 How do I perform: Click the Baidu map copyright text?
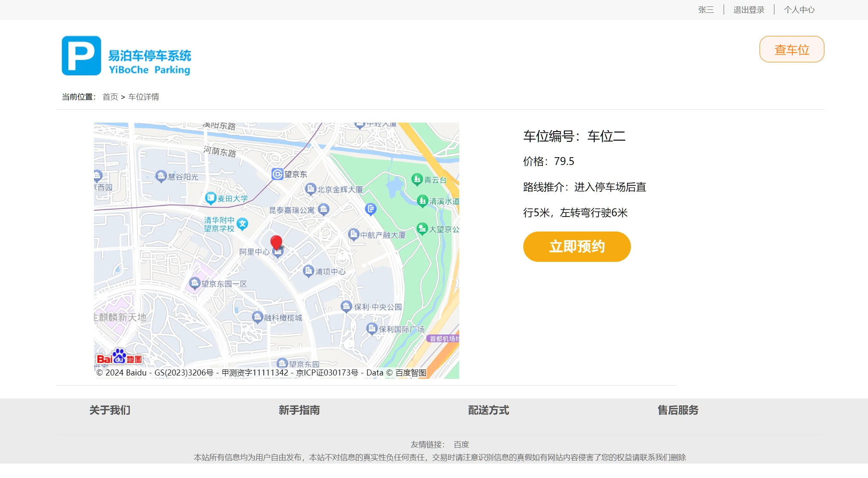point(261,372)
